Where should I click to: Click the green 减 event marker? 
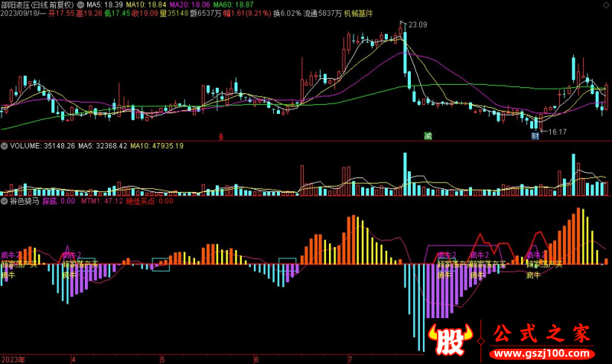[428, 136]
